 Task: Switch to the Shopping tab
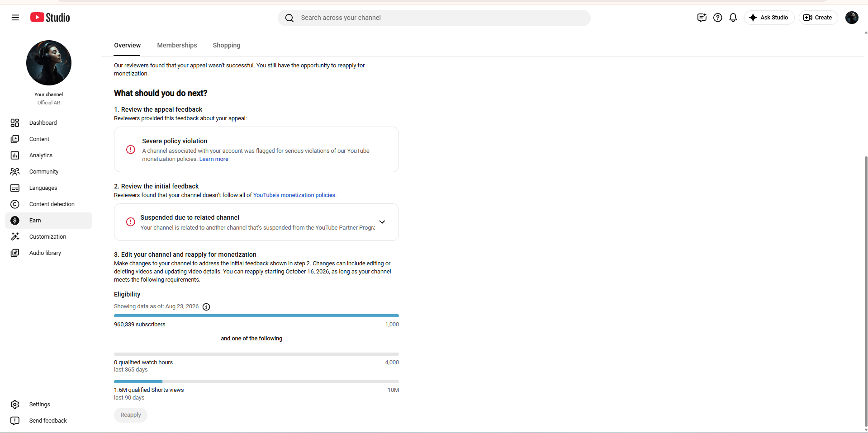pos(227,45)
